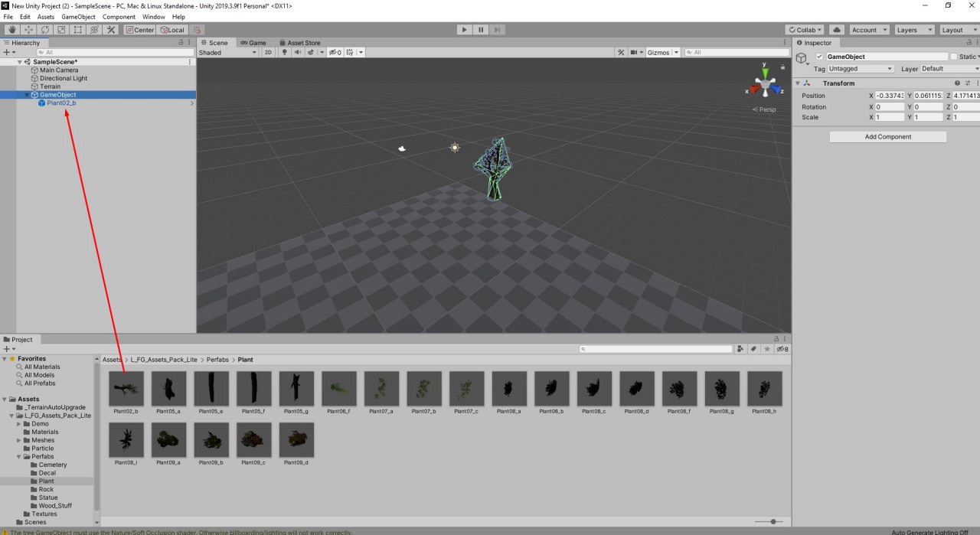This screenshot has width=980, height=535.
Task: Toggle hidden objects visibility in Scene toolbar
Action: click(x=335, y=53)
